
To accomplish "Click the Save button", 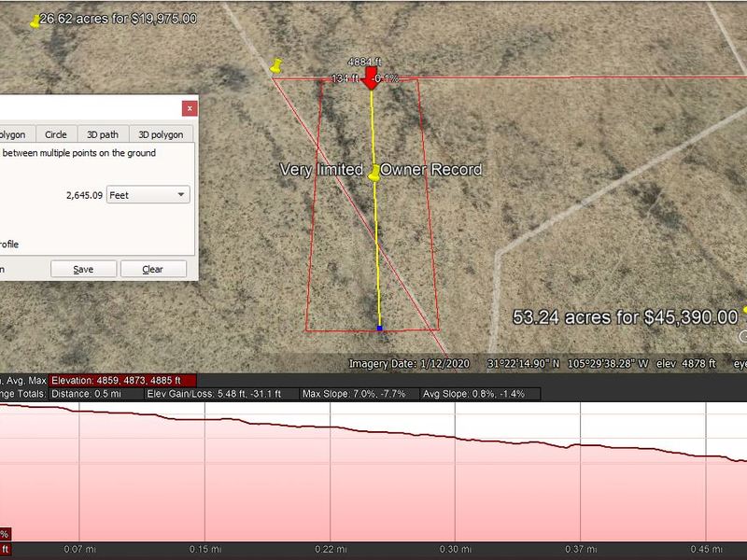I will [x=83, y=269].
